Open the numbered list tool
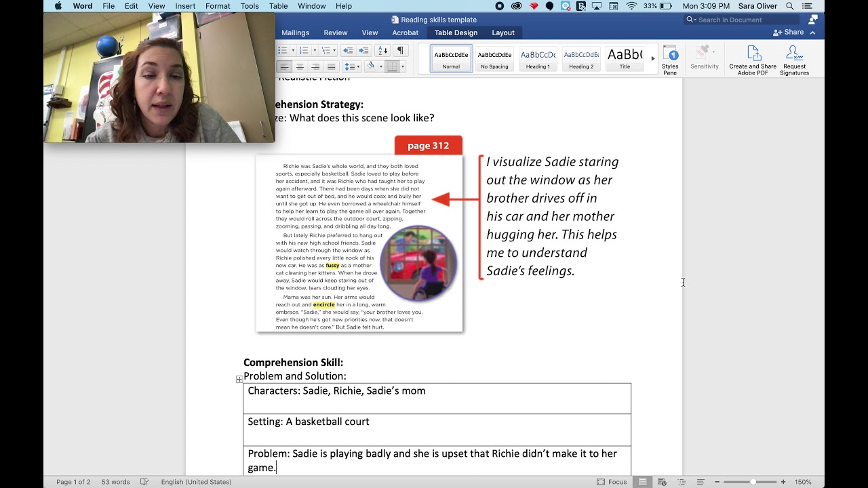The width and height of the screenshot is (868, 488). [304, 51]
